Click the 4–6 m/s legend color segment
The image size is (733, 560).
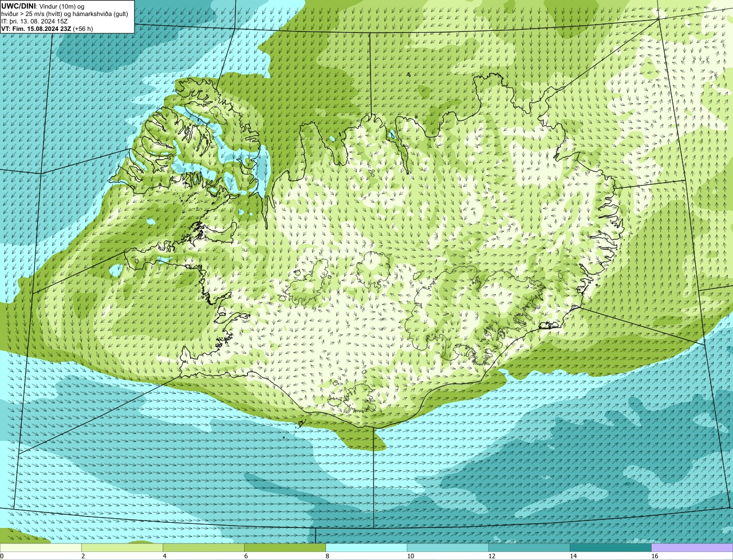pyautogui.click(x=203, y=547)
